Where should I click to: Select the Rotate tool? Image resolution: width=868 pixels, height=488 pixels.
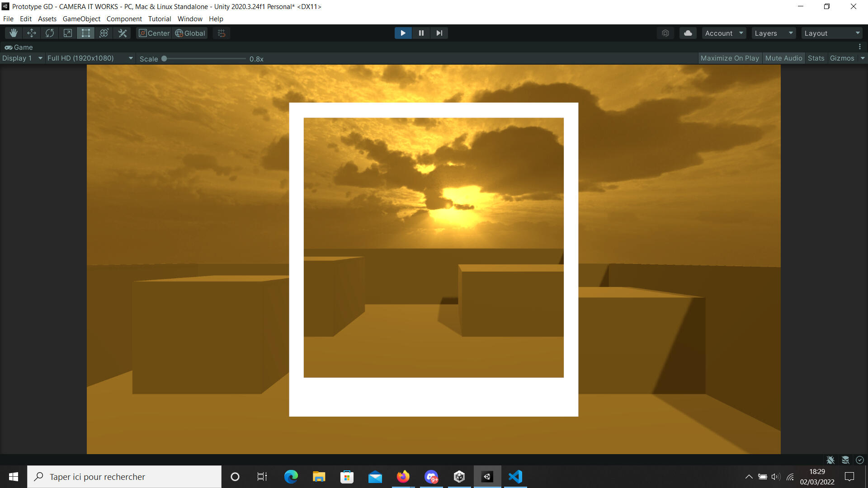[50, 33]
